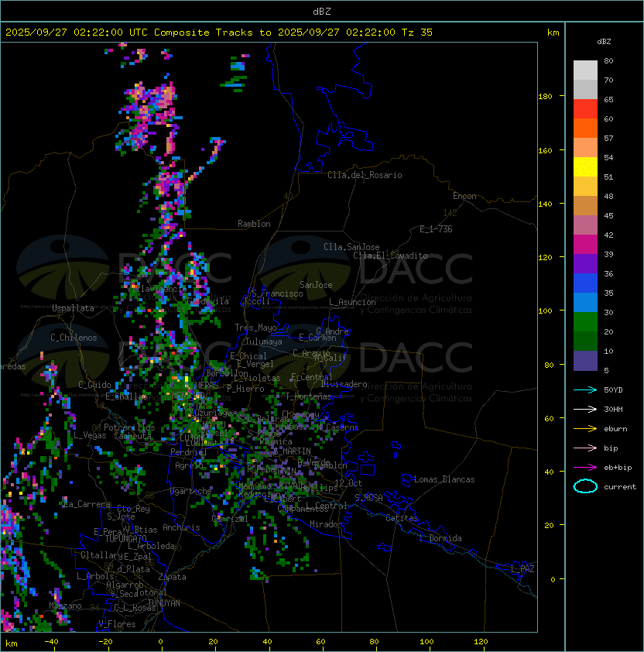The width and height of the screenshot is (644, 652).
Task: Click the Carrizal place label
Action: pyautogui.click(x=230, y=519)
